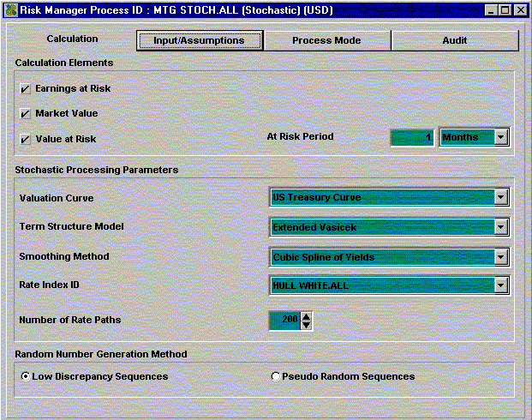
Task: Increase Number of Rate Paths with up arrow
Action: [x=307, y=316]
